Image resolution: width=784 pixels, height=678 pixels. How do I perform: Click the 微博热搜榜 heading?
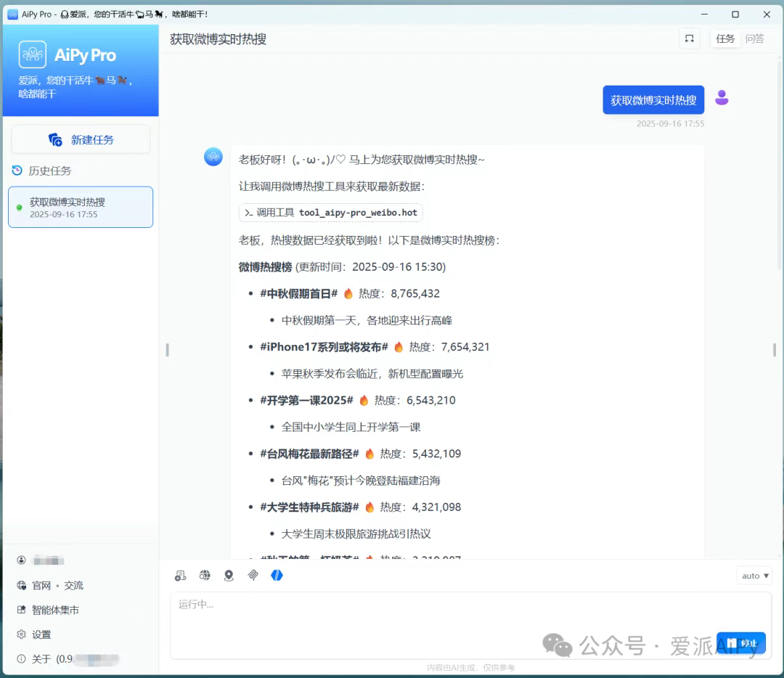point(265,267)
